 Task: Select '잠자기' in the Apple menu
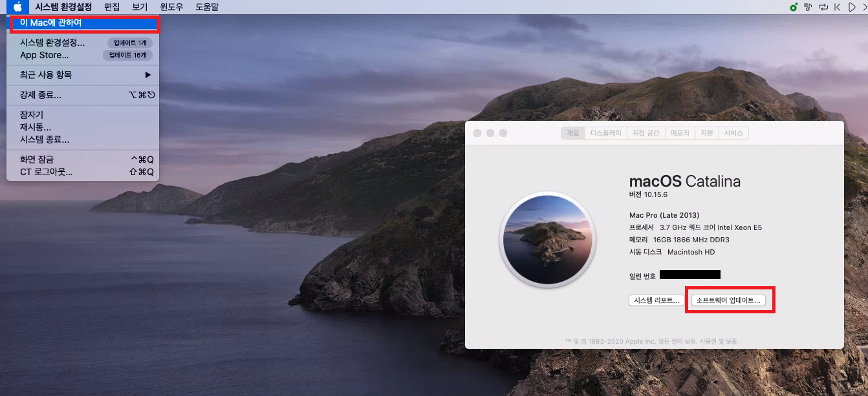(83, 115)
